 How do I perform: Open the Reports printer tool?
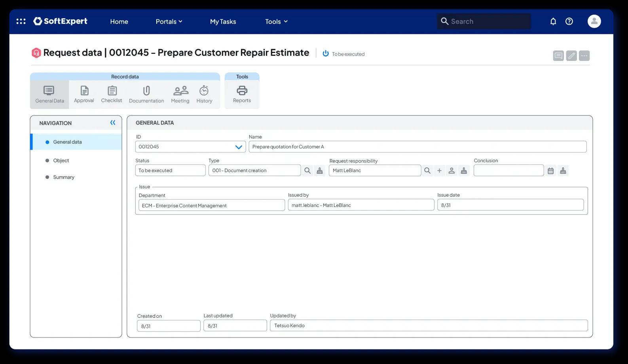click(242, 95)
